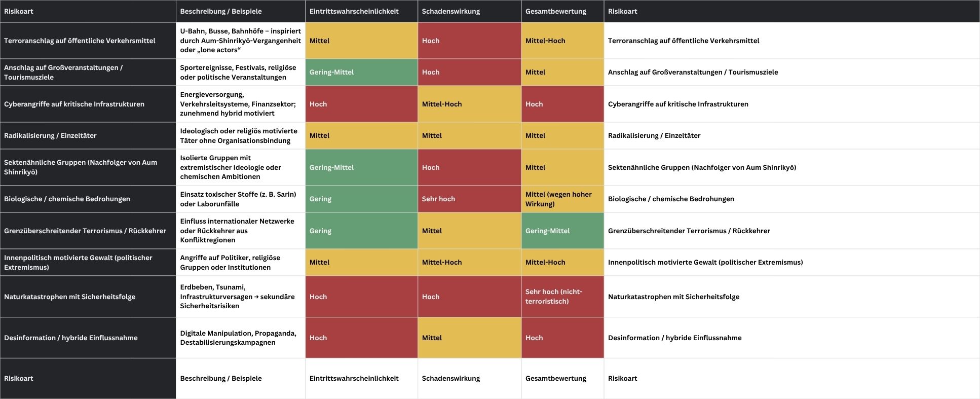
Task: Click "Gesamtbewertung" label in the white footer row
Action: pyautogui.click(x=555, y=378)
